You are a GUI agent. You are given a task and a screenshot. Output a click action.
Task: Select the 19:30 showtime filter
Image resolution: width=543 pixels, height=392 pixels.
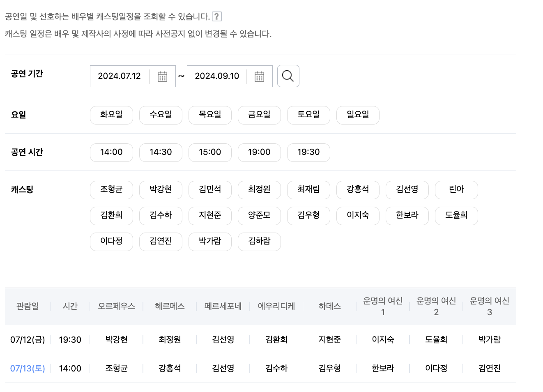click(308, 152)
